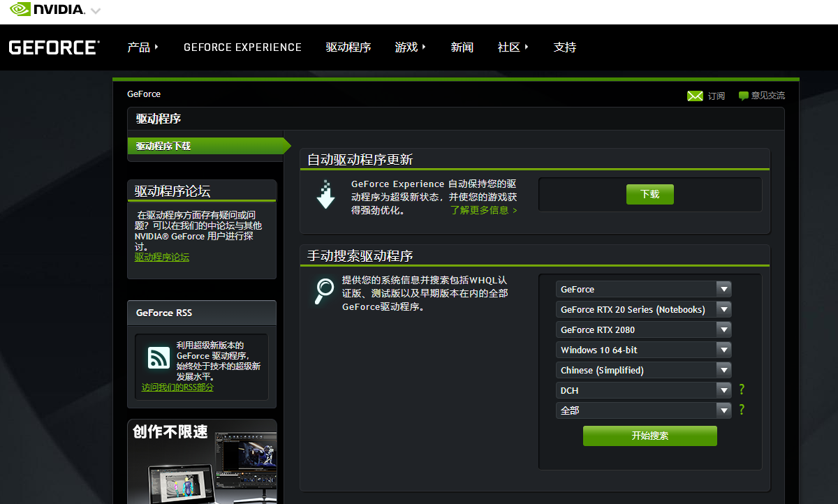The width and height of the screenshot is (838, 504).
Task: Open the 驱动程序 navigation item
Action: pyautogui.click(x=348, y=47)
